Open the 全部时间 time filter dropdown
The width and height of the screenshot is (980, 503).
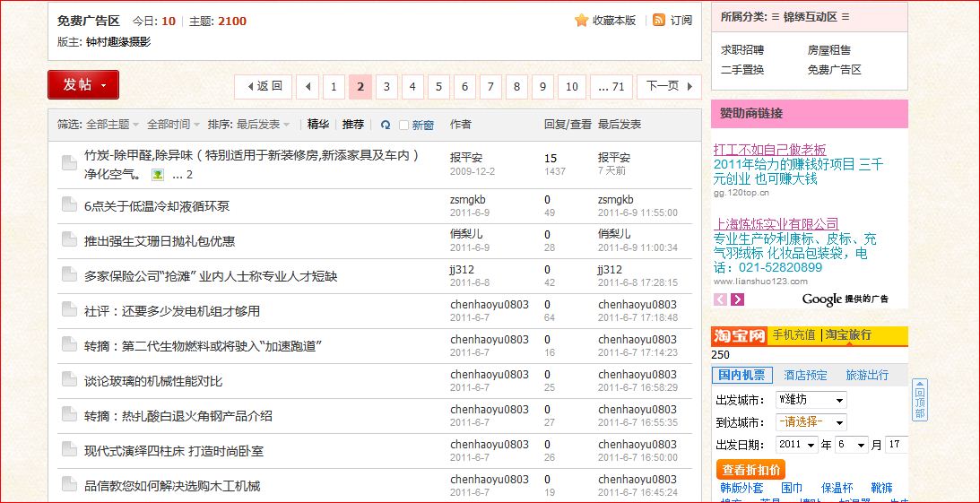[x=173, y=125]
